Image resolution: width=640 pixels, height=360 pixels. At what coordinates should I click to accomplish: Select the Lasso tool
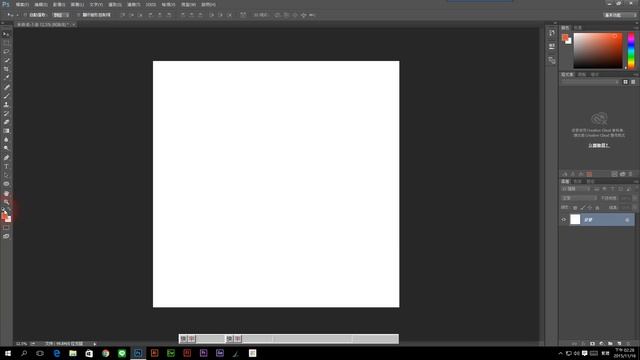(x=6, y=51)
